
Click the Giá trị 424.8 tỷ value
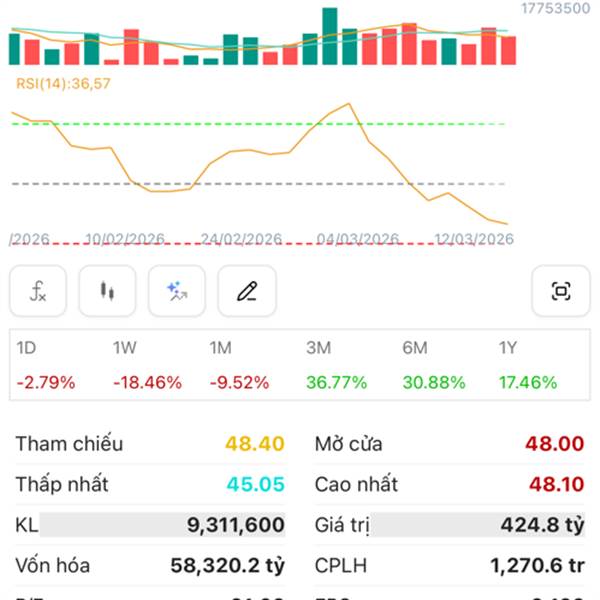tap(544, 525)
